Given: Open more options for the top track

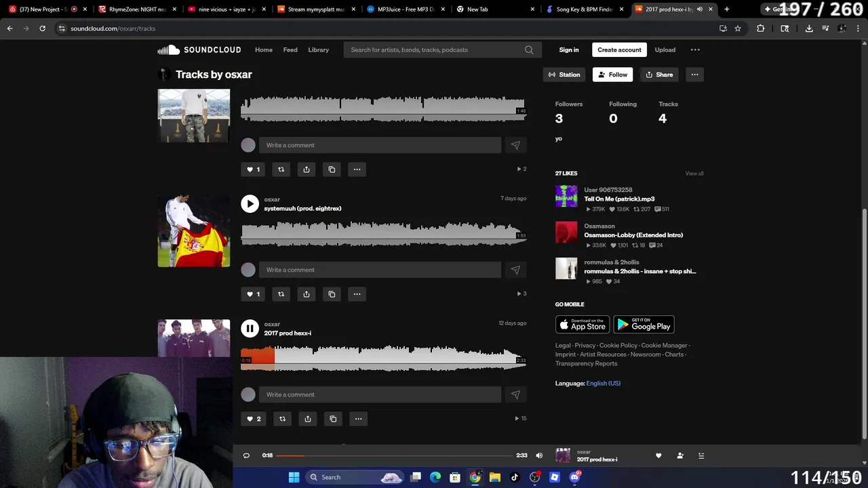Looking at the screenshot, I should (357, 169).
